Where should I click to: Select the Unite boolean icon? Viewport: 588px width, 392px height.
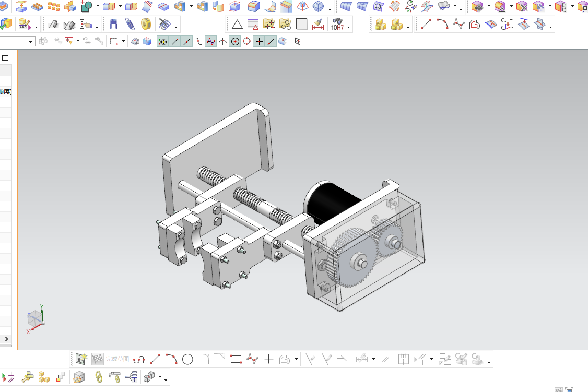[87, 6]
